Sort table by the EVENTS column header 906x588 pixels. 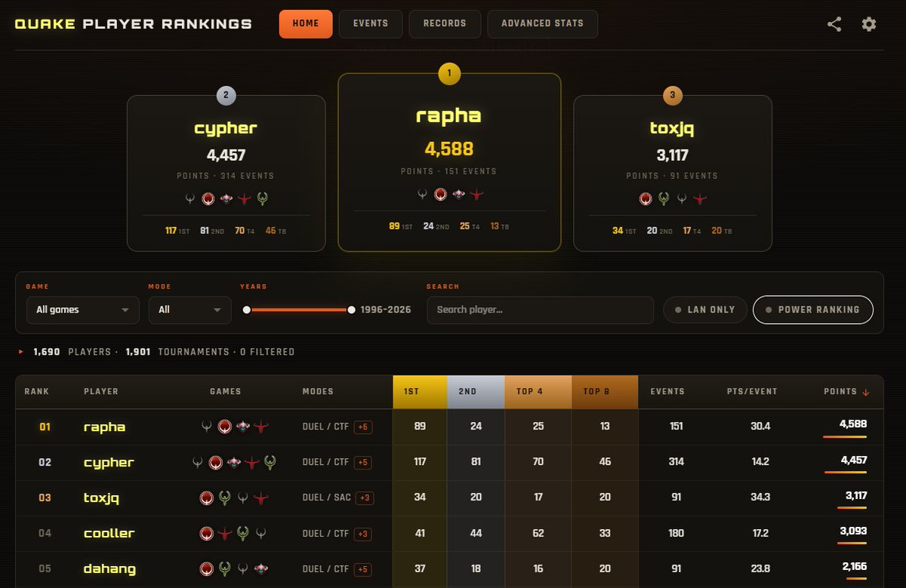[667, 392]
